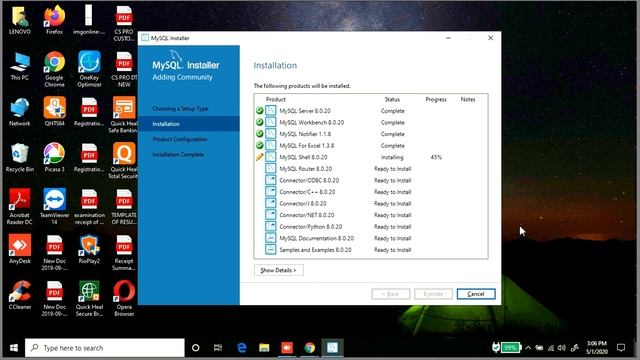Open the Installation Complete step
The width and height of the screenshot is (640, 360).
(178, 155)
